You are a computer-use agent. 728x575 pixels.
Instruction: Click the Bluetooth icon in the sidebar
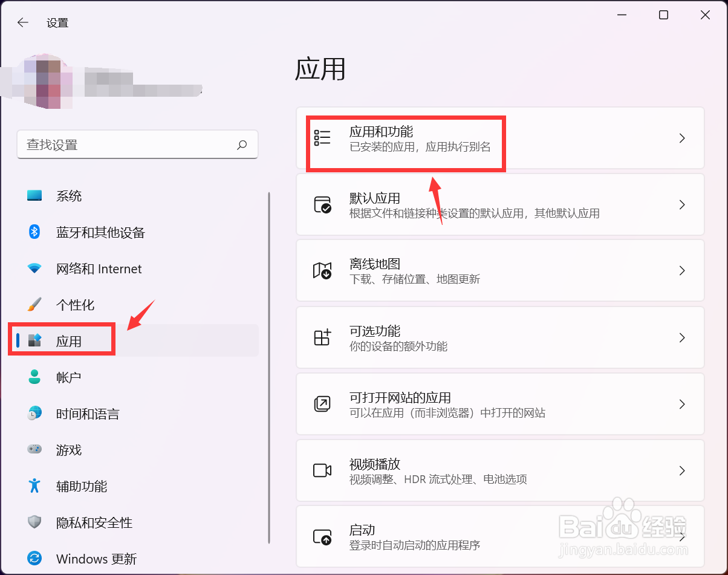pos(34,232)
